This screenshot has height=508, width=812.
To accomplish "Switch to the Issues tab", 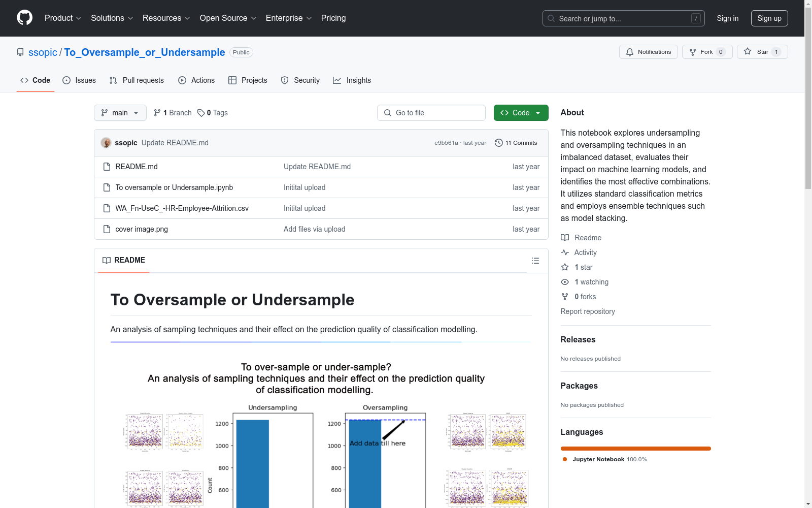I will [79, 80].
